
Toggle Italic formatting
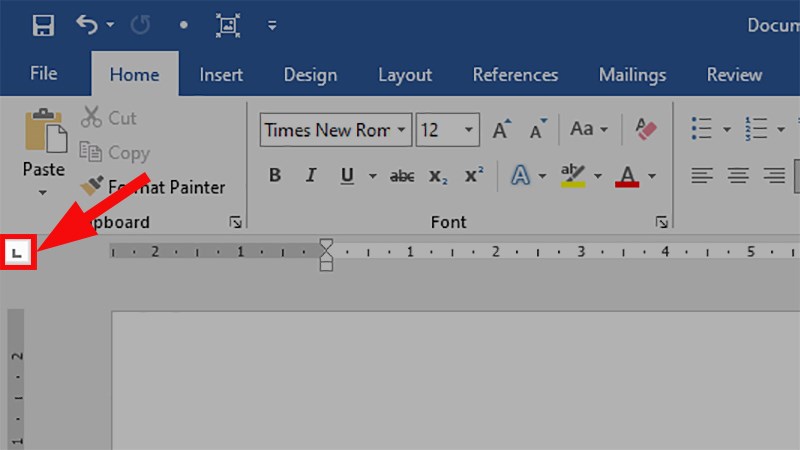311,176
